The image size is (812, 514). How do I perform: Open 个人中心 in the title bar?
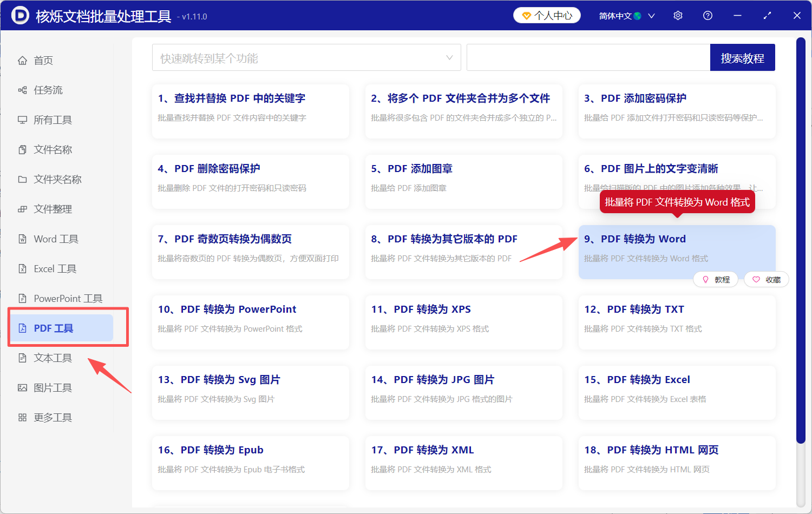click(547, 15)
